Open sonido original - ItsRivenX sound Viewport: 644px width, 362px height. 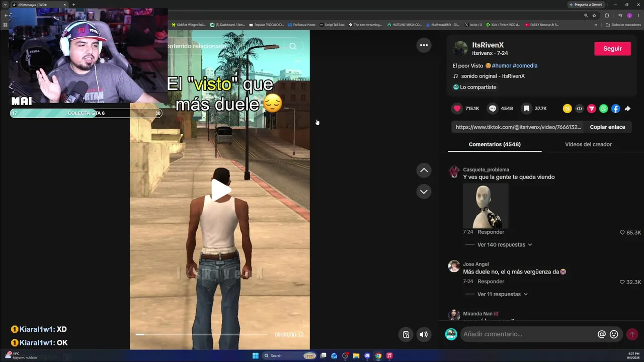493,76
